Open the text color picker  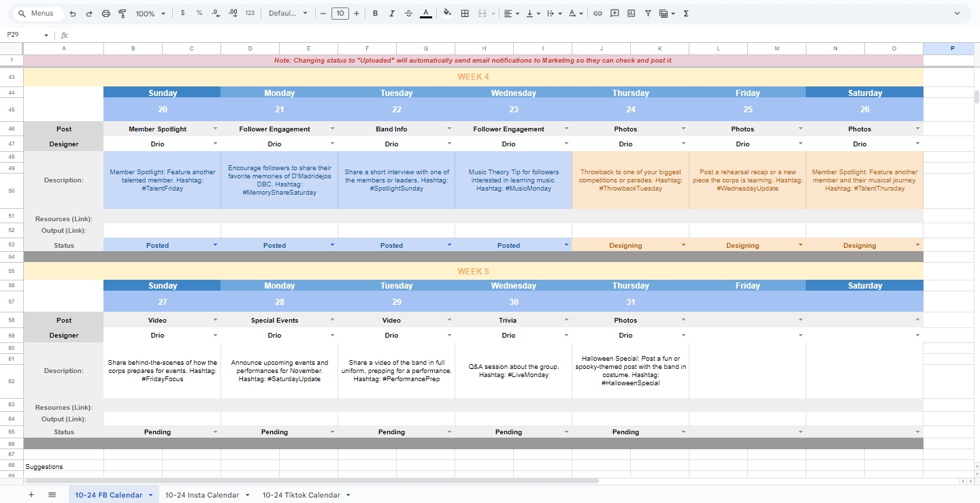coord(426,14)
